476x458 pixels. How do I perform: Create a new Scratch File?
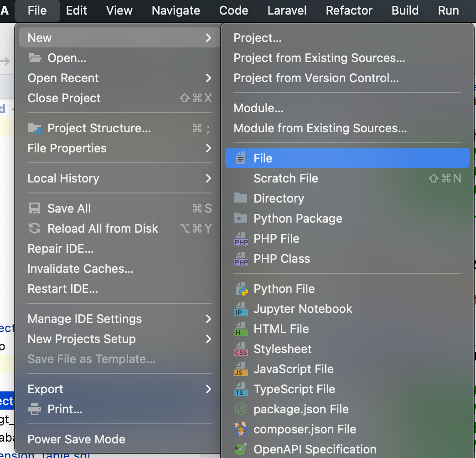coord(285,178)
